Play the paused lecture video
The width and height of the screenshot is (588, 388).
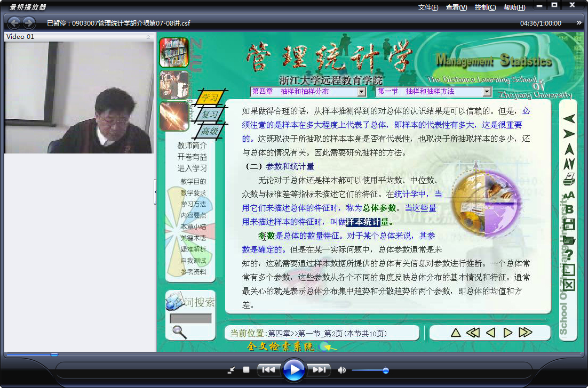click(x=293, y=370)
